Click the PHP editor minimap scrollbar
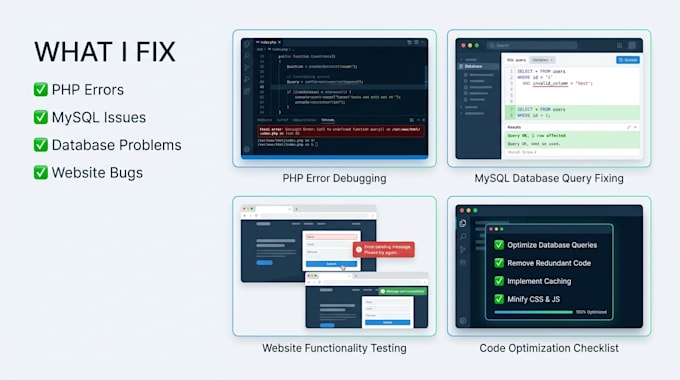Image resolution: width=680 pixels, height=380 pixels. (x=426, y=76)
